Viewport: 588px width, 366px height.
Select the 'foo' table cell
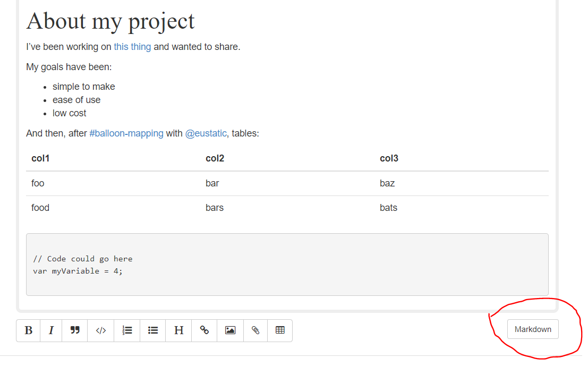[37, 183]
